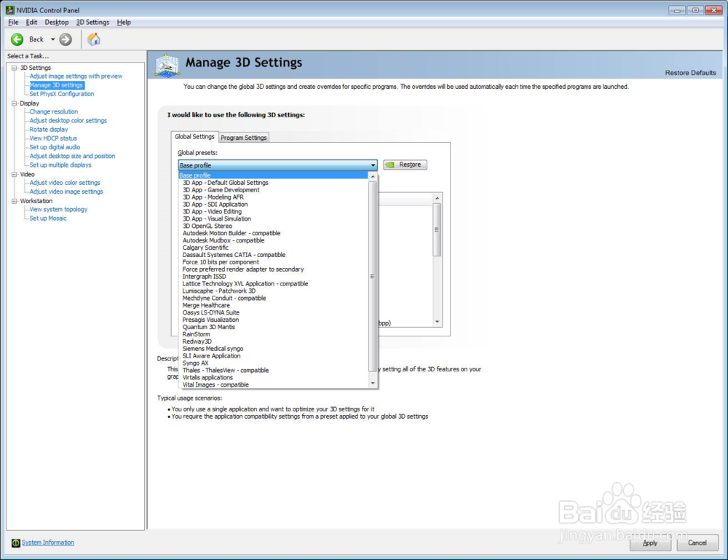This screenshot has height=560, width=728.
Task: Click the Apply button
Action: point(650,543)
